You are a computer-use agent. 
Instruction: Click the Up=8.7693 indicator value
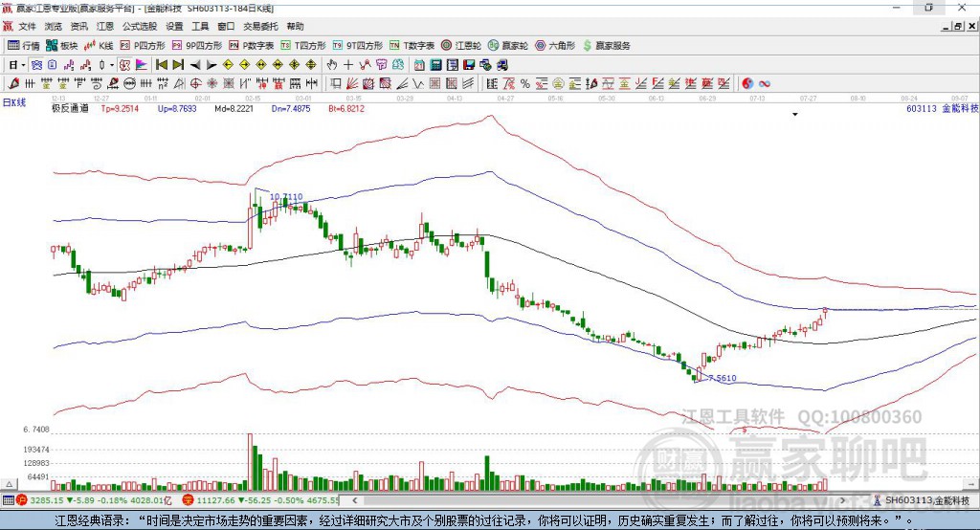(177, 108)
